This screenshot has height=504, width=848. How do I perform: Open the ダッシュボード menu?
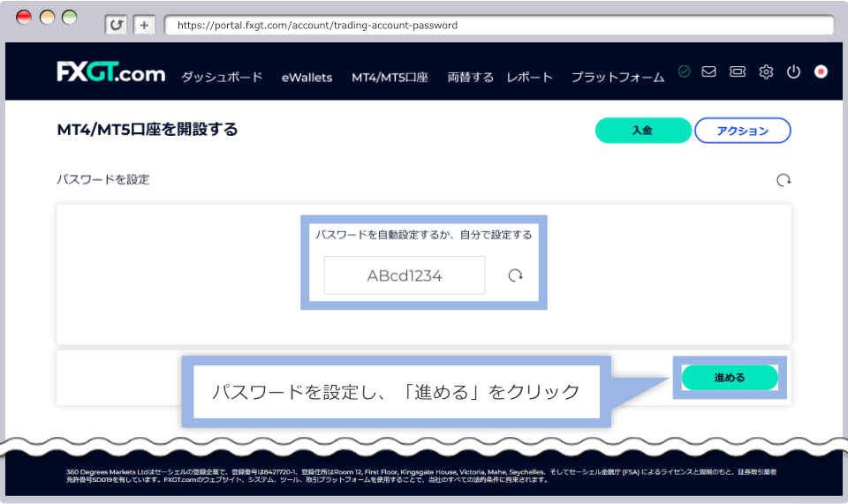pyautogui.click(x=222, y=78)
